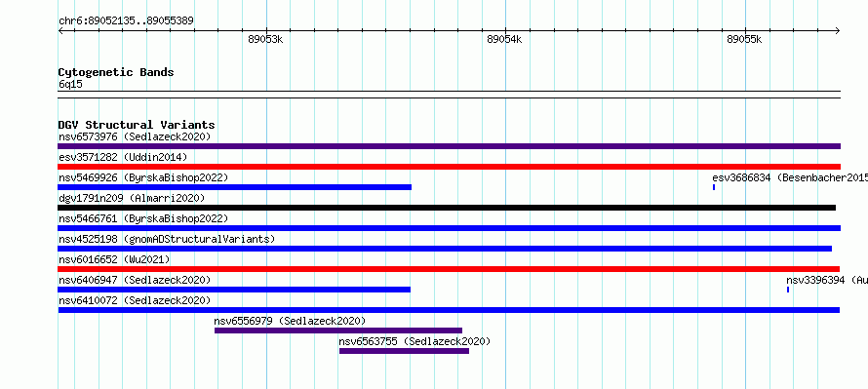The height and width of the screenshot is (389, 868).
Task: Click the 89053k ruler tick label
Action: (265, 40)
